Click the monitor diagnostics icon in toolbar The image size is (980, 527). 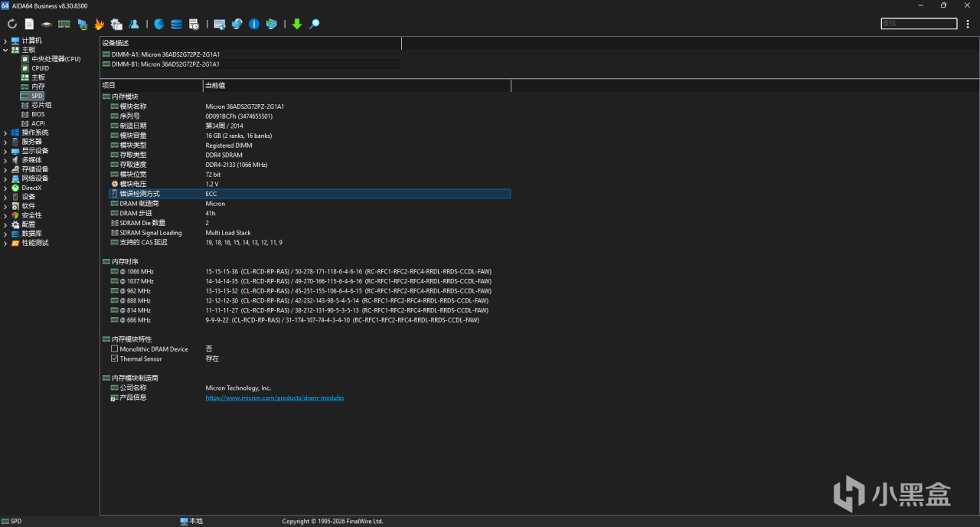[x=82, y=24]
